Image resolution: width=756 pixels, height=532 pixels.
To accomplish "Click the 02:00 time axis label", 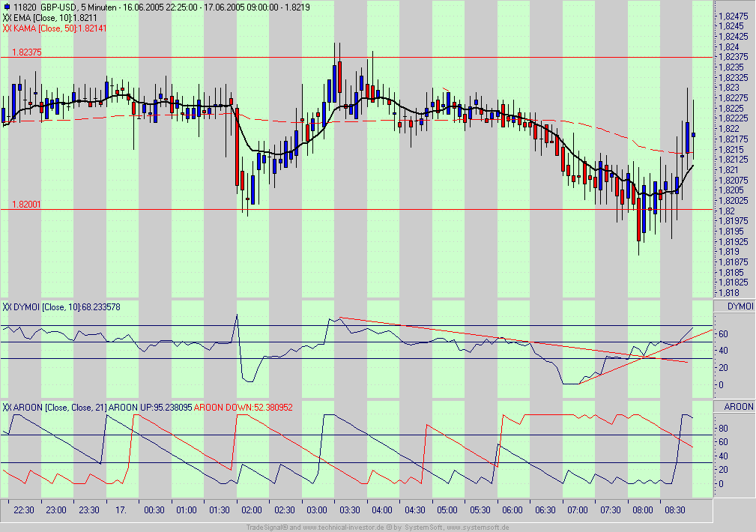I will 252,510.
